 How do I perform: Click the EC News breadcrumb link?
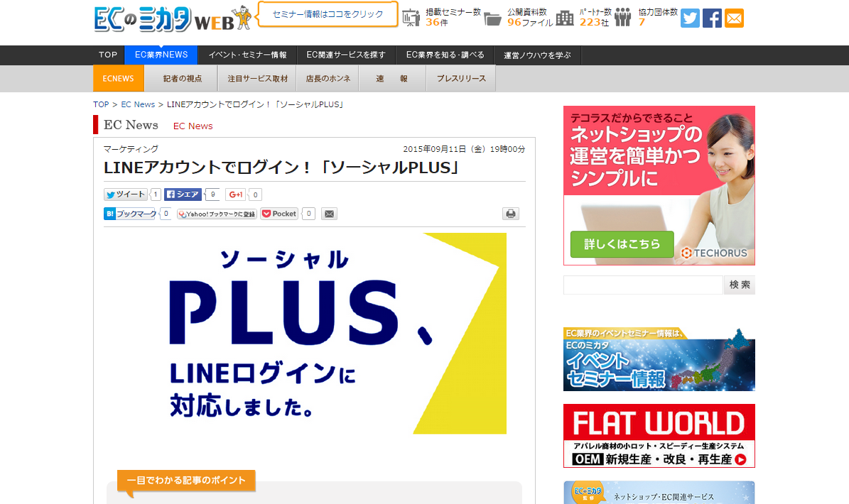138,104
